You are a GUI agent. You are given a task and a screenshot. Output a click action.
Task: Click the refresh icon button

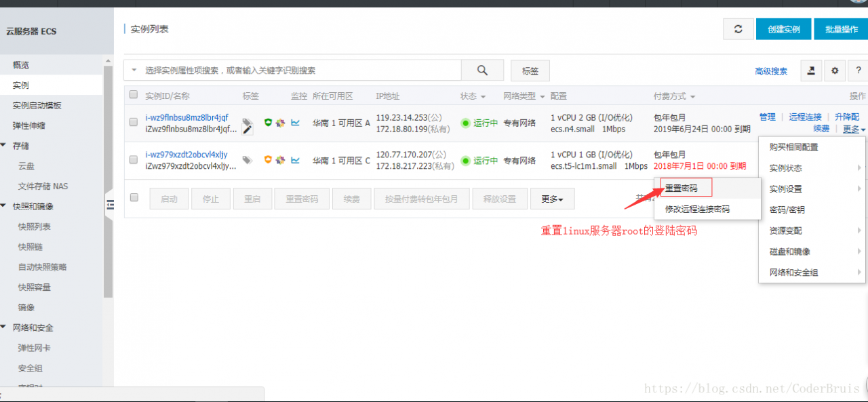point(738,29)
